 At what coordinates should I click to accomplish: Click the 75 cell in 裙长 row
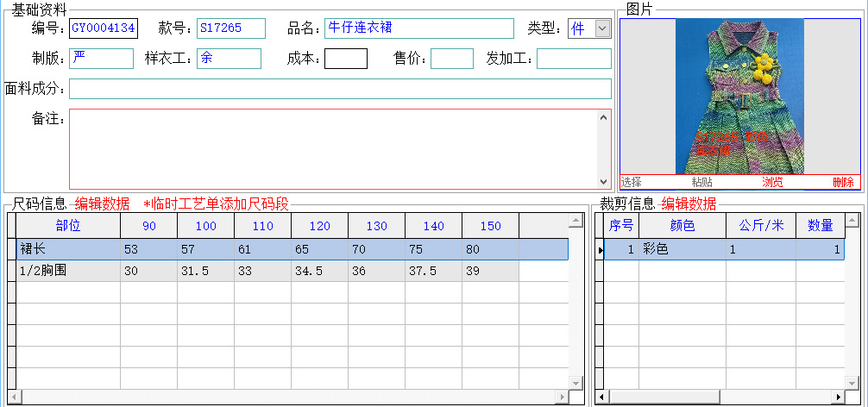[x=434, y=249]
